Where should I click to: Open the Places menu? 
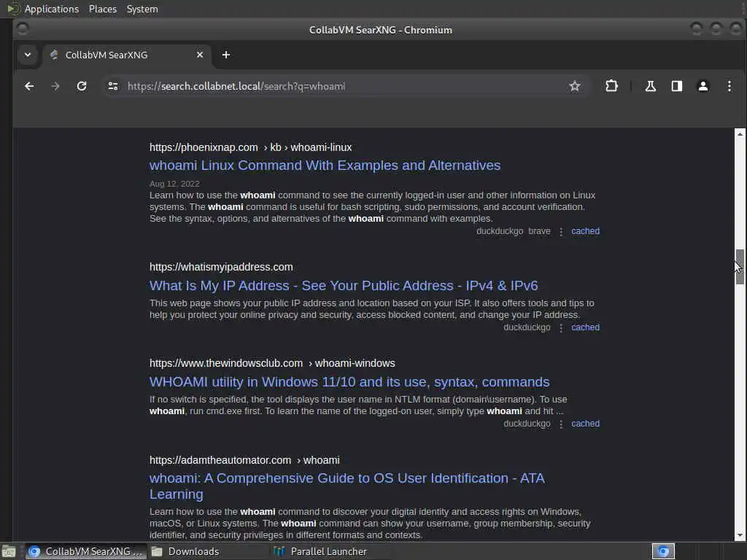pyautogui.click(x=103, y=9)
